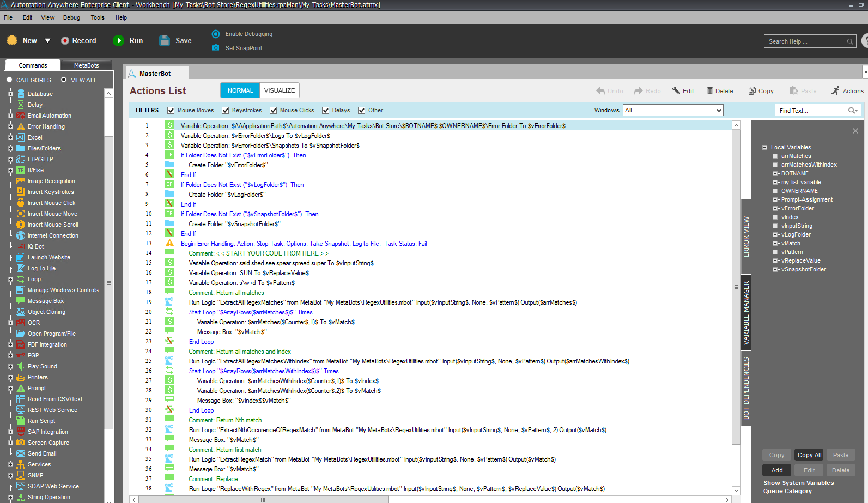Open the Actions menu icon
The height and width of the screenshot is (503, 868).
[835, 90]
